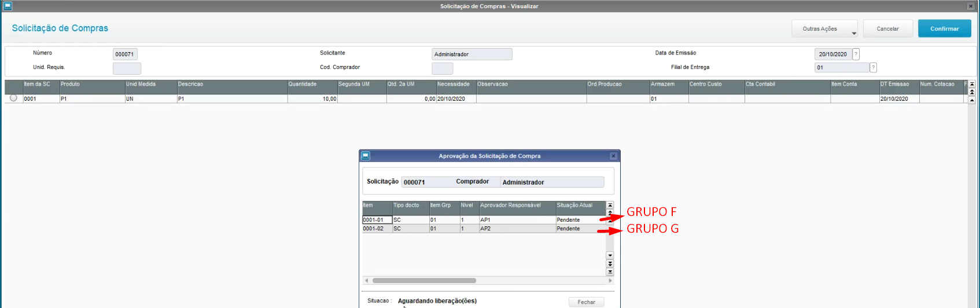Click the Unid. Requis. input field
The image size is (980, 308).
click(x=127, y=68)
